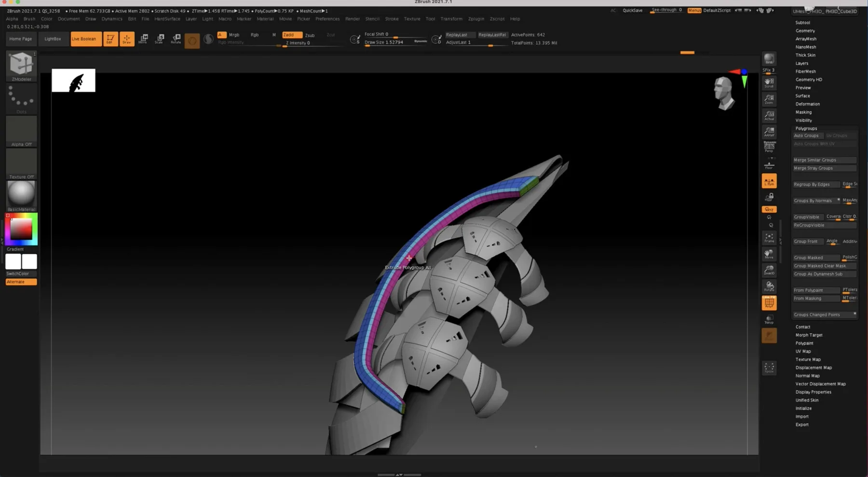Toggle Transp transparency mode
Screen dimensions: 868x477
click(x=769, y=319)
